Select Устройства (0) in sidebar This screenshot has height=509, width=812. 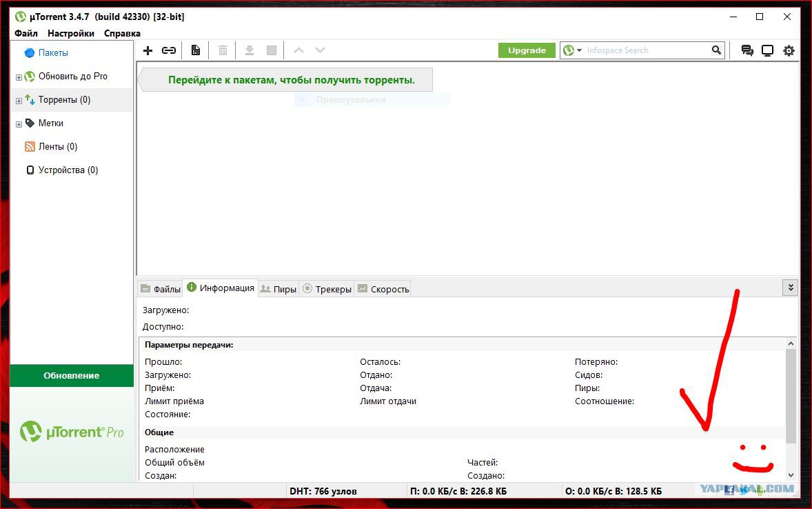68,170
